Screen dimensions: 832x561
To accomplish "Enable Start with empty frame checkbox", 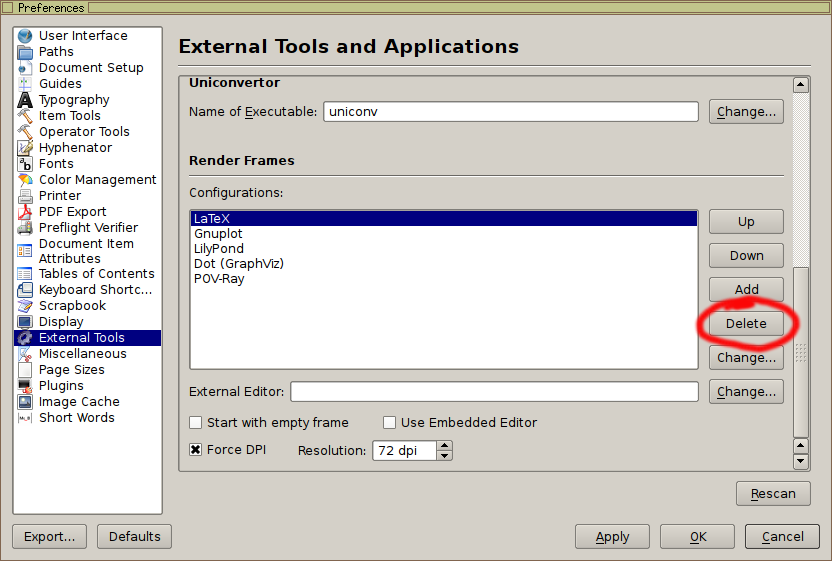I will click(x=196, y=423).
